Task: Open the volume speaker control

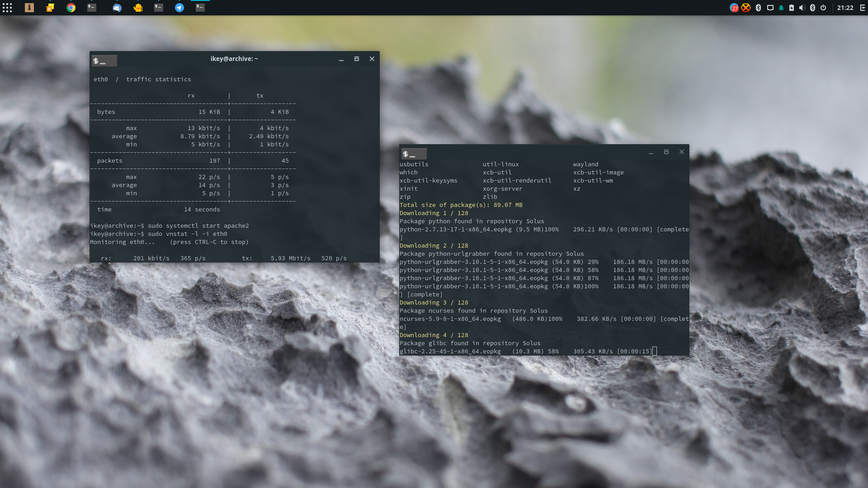Action: [x=802, y=8]
